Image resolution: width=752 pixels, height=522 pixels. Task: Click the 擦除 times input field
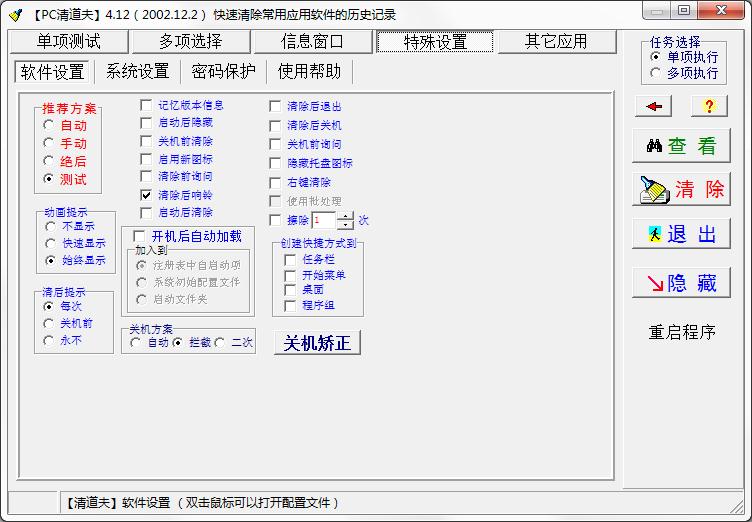coord(323,220)
